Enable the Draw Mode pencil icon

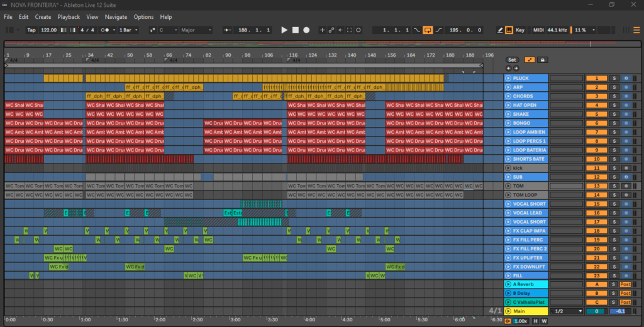500,30
